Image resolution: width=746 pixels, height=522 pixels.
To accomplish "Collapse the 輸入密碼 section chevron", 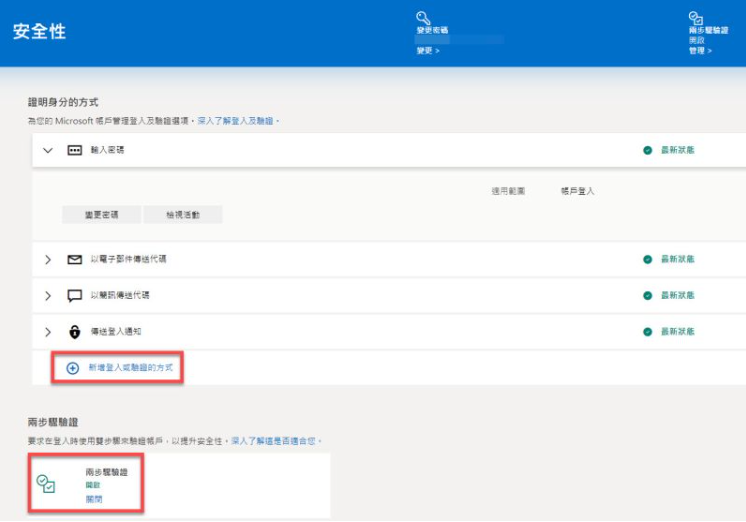I will (x=47, y=150).
